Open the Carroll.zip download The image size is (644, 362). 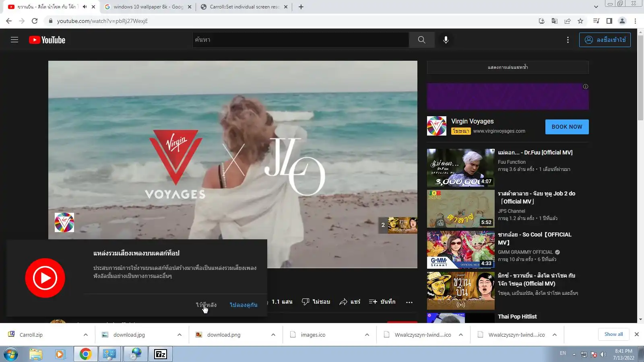(31, 335)
